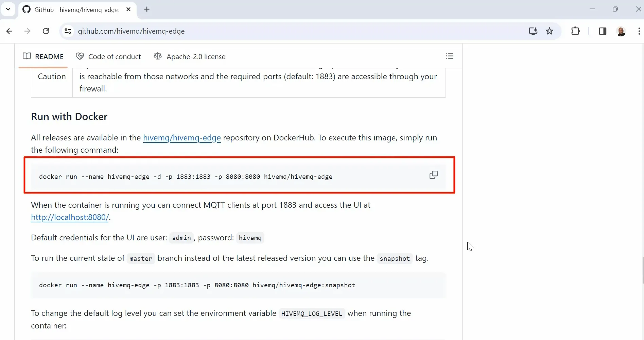The height and width of the screenshot is (340, 644).
Task: Switch to the Apache-2.0 license tab
Action: 190,56
